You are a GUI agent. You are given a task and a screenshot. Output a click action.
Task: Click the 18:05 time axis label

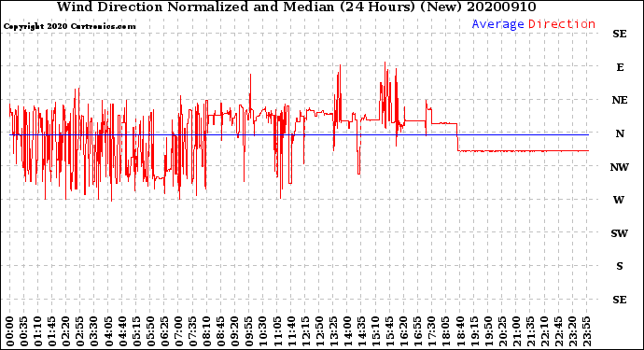coord(446,331)
